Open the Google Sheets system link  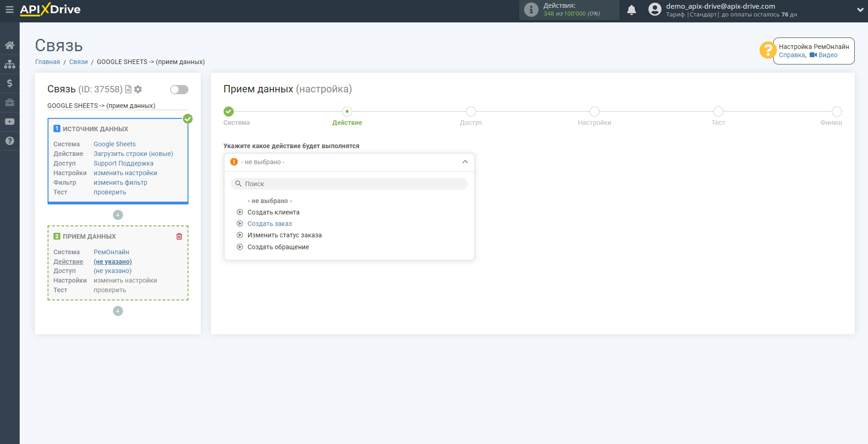(x=115, y=144)
